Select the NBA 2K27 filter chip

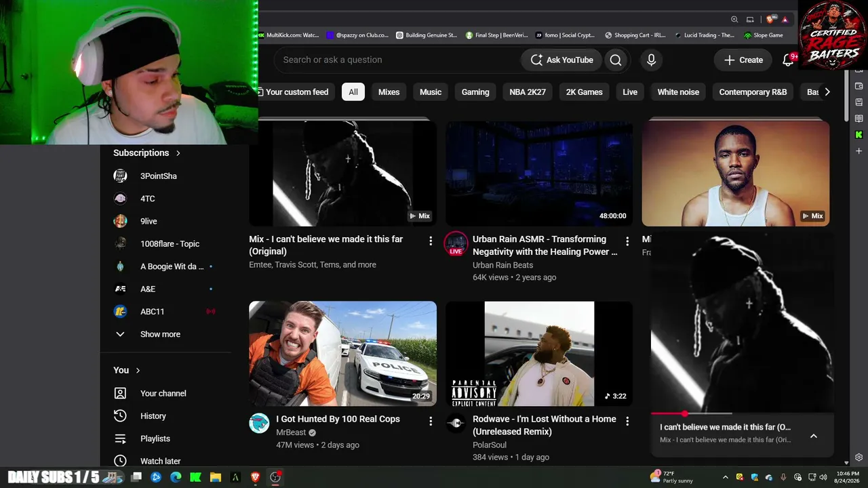click(x=528, y=92)
